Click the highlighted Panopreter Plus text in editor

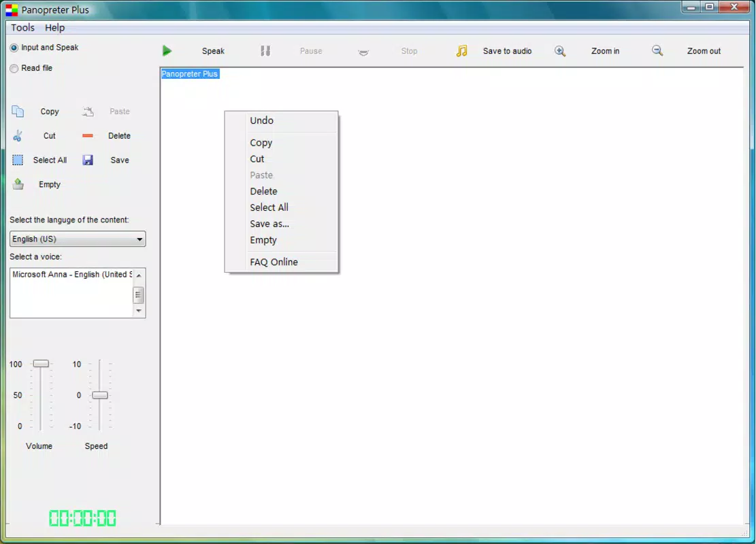(189, 73)
